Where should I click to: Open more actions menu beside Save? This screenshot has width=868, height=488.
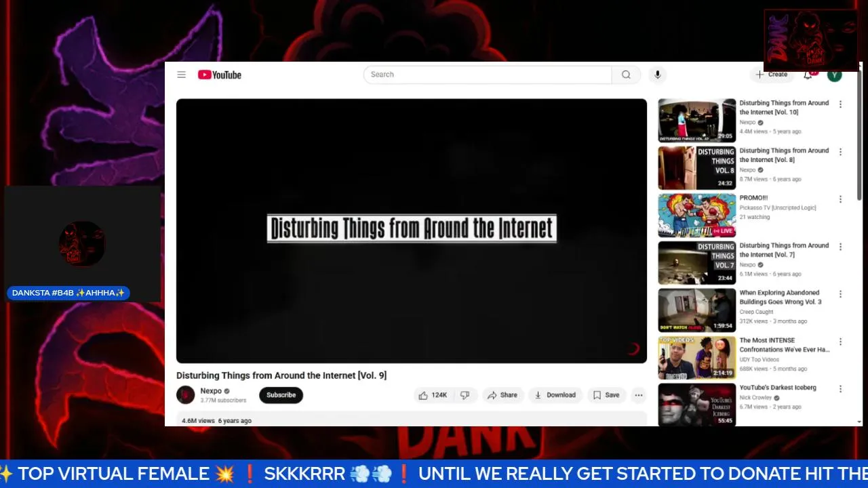tap(639, 395)
